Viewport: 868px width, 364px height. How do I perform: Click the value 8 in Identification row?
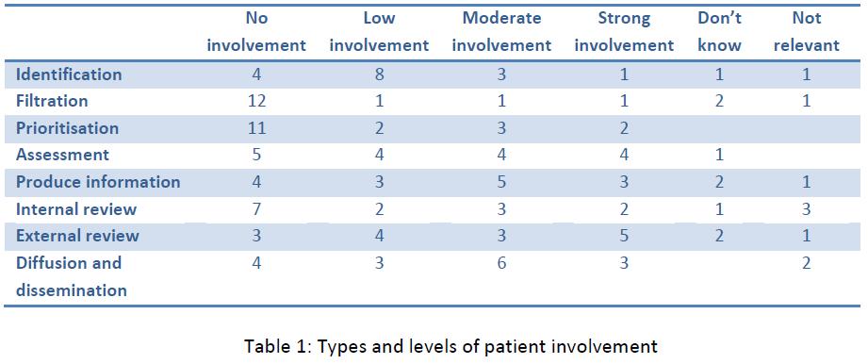(x=379, y=74)
